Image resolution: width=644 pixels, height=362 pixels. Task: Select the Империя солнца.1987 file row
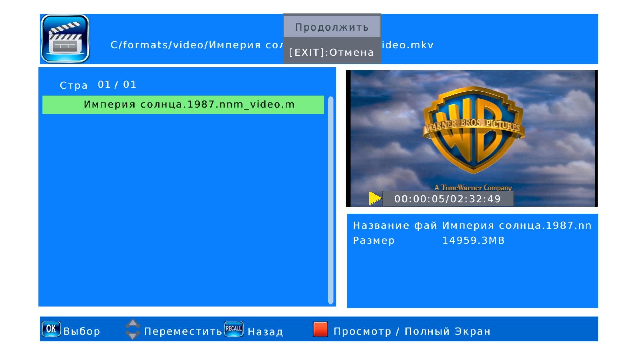pos(183,105)
